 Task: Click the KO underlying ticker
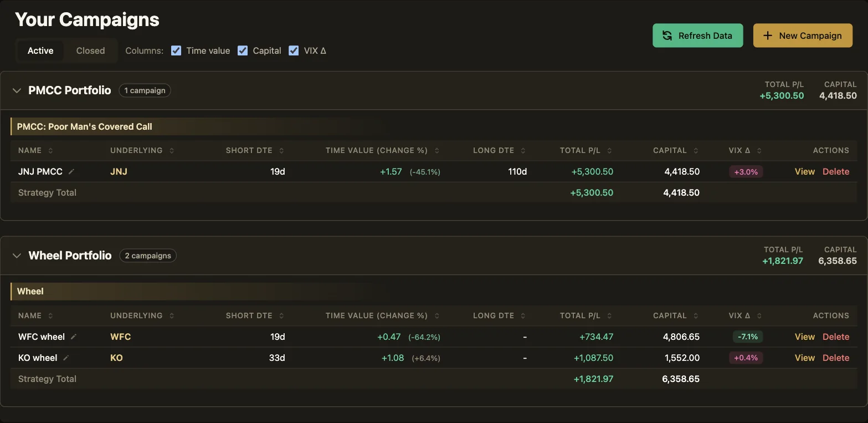[116, 358]
